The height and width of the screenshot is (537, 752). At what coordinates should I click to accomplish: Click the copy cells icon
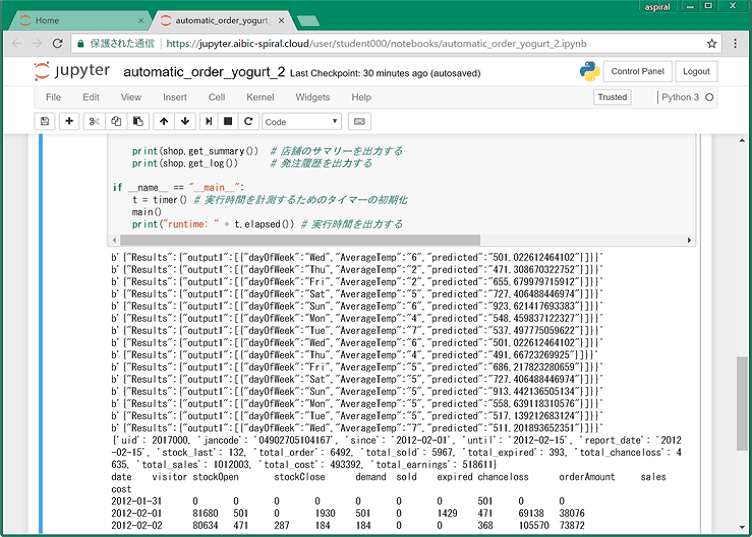(x=116, y=121)
